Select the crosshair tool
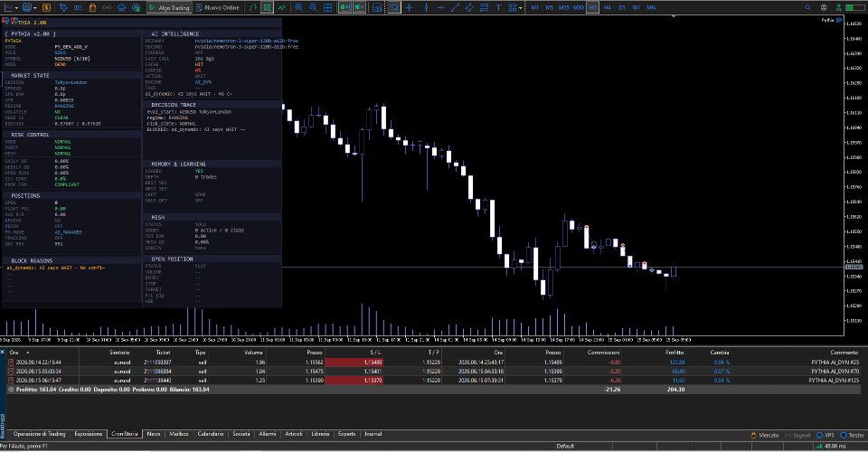Viewport: 868px width, 452px height. [x=409, y=8]
